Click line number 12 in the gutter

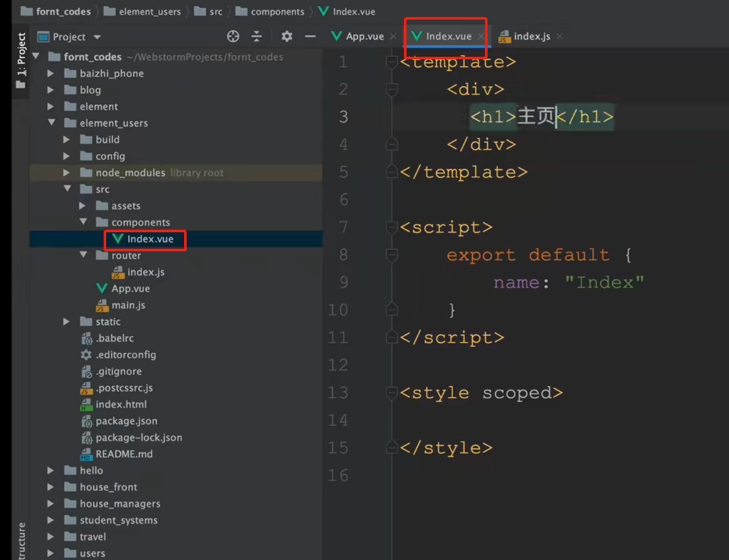coord(338,365)
